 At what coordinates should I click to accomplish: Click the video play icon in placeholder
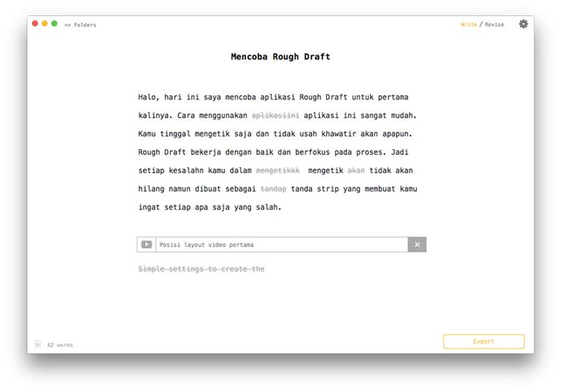pos(147,244)
